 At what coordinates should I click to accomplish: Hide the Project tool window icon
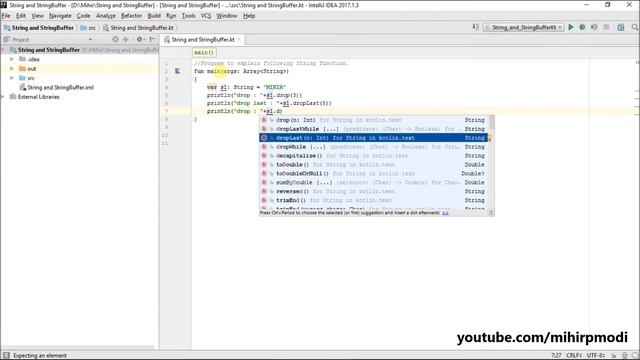pyautogui.click(x=152, y=39)
